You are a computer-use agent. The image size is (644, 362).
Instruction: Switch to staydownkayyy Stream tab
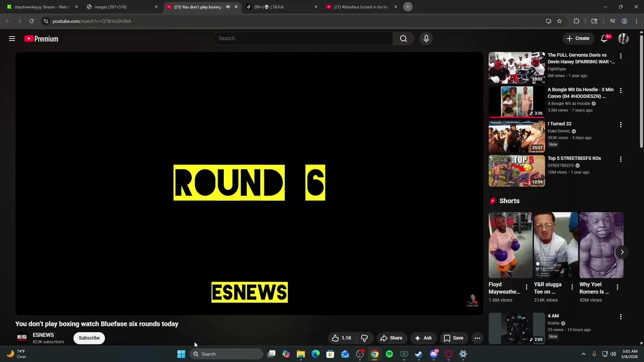tap(41, 7)
